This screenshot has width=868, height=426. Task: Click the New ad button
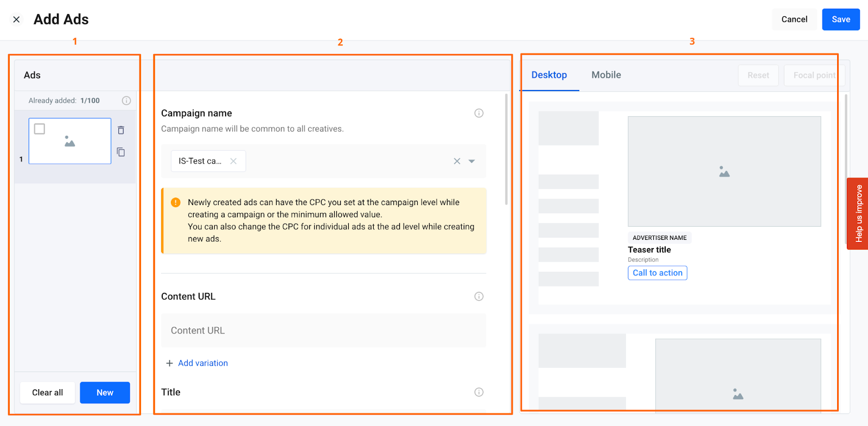coord(105,392)
